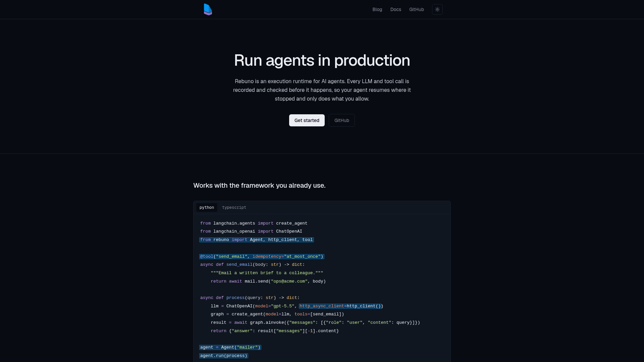644x362 pixels.
Task: Click the Rebuno logo icon
Action: tap(208, 9)
